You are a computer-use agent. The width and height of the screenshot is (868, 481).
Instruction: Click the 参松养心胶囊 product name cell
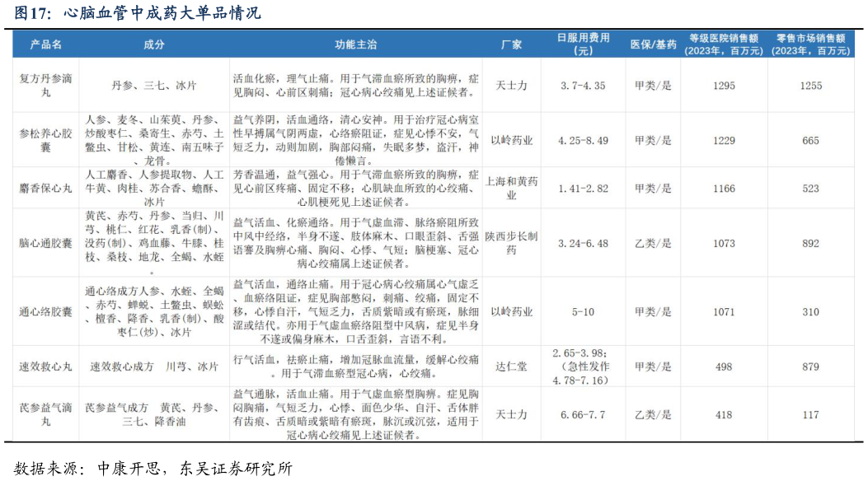[x=46, y=140]
